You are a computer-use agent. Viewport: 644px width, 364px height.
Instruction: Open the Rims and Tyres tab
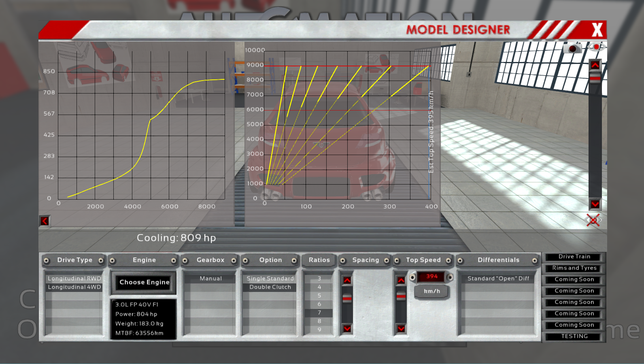pos(574,268)
